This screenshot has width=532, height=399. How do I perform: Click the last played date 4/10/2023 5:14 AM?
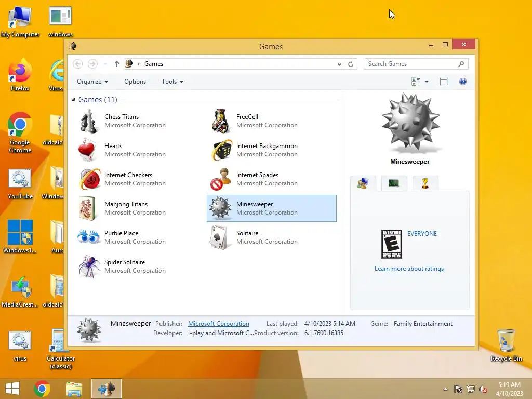(330, 324)
